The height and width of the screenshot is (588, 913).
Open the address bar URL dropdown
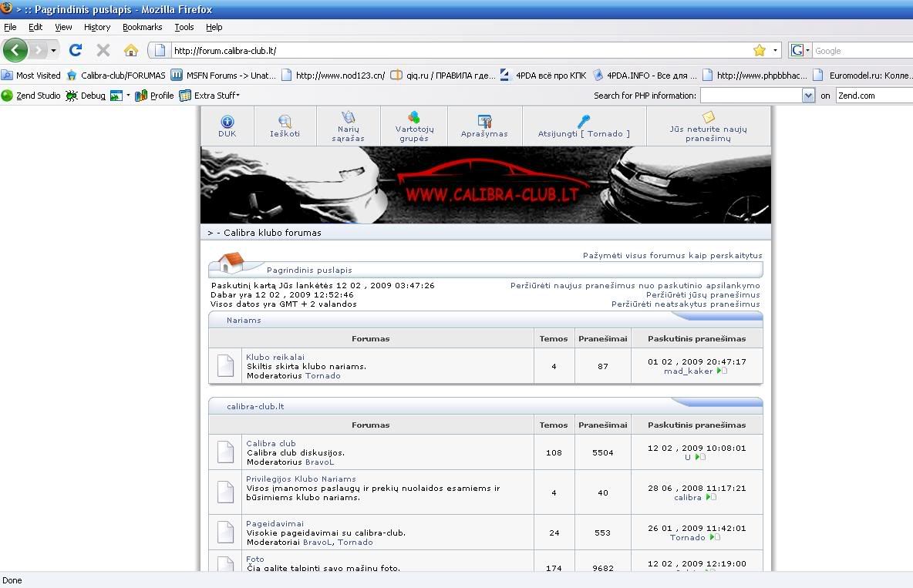[776, 50]
